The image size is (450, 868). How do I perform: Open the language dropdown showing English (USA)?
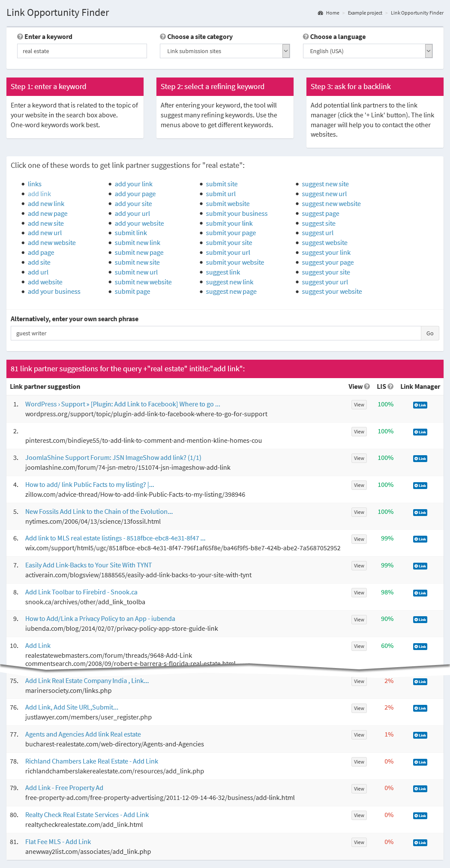click(368, 51)
